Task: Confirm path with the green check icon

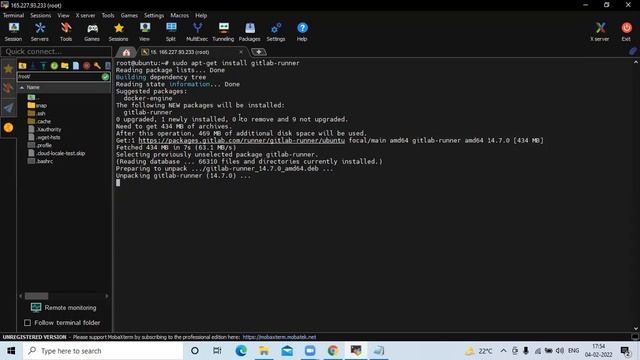Action: coord(106,76)
